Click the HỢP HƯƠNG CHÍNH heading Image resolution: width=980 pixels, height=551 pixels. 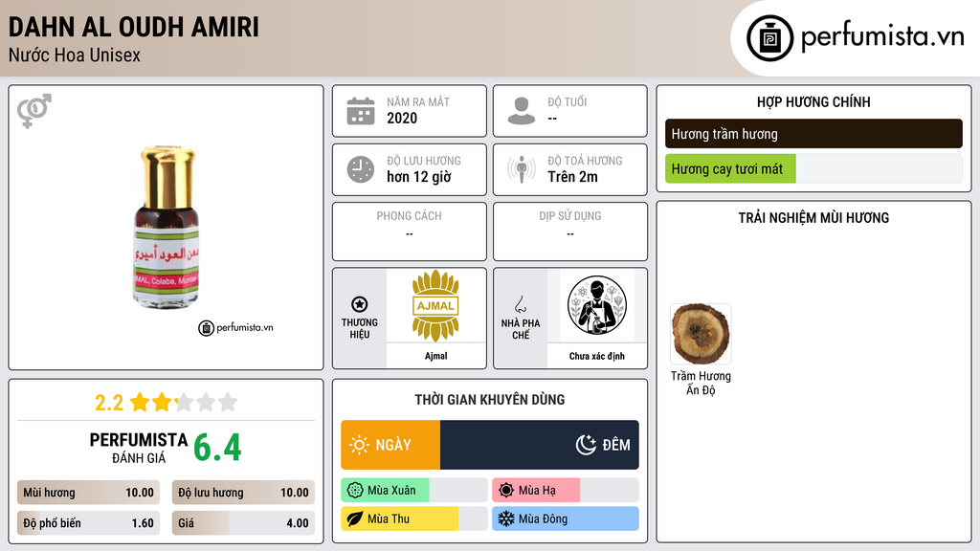click(813, 101)
